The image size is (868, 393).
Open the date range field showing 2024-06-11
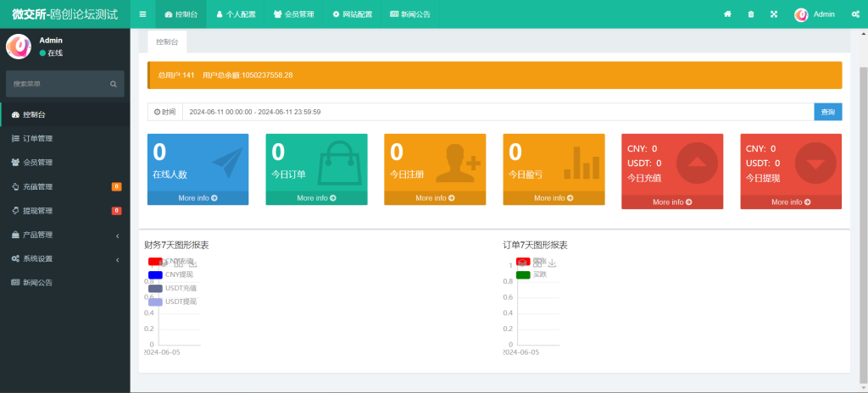pyautogui.click(x=498, y=112)
